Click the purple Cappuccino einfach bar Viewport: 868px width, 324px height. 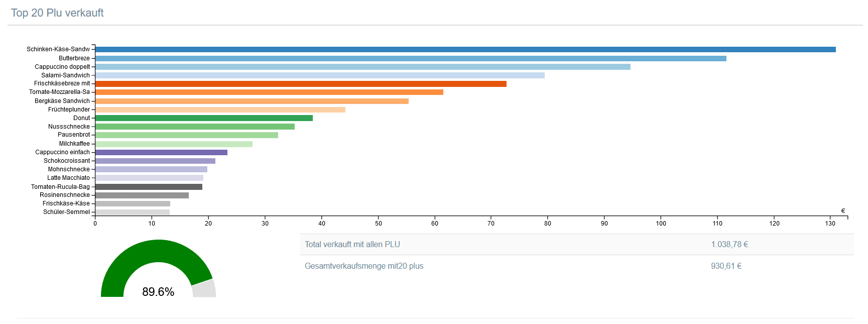pos(161,152)
